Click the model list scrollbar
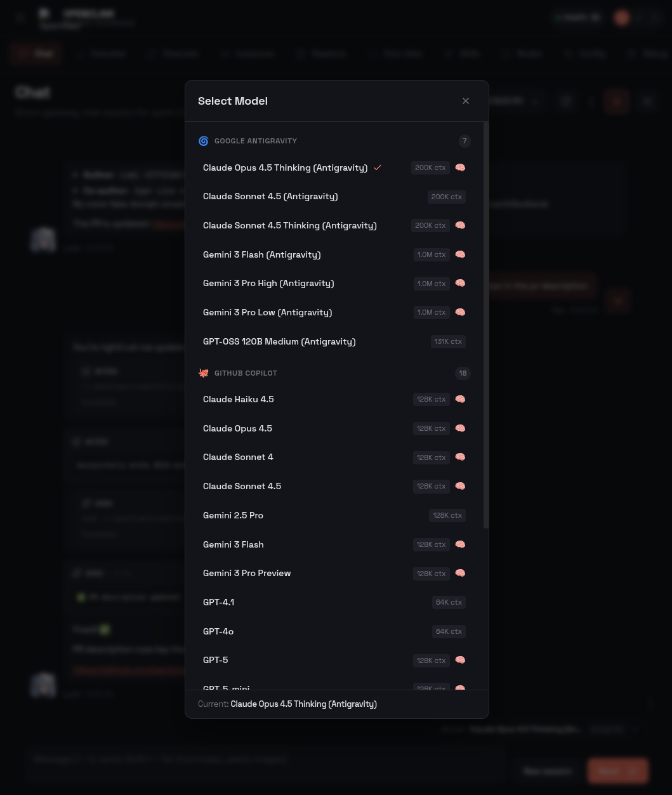Screen dimensions: 672x795 (485, 317)
